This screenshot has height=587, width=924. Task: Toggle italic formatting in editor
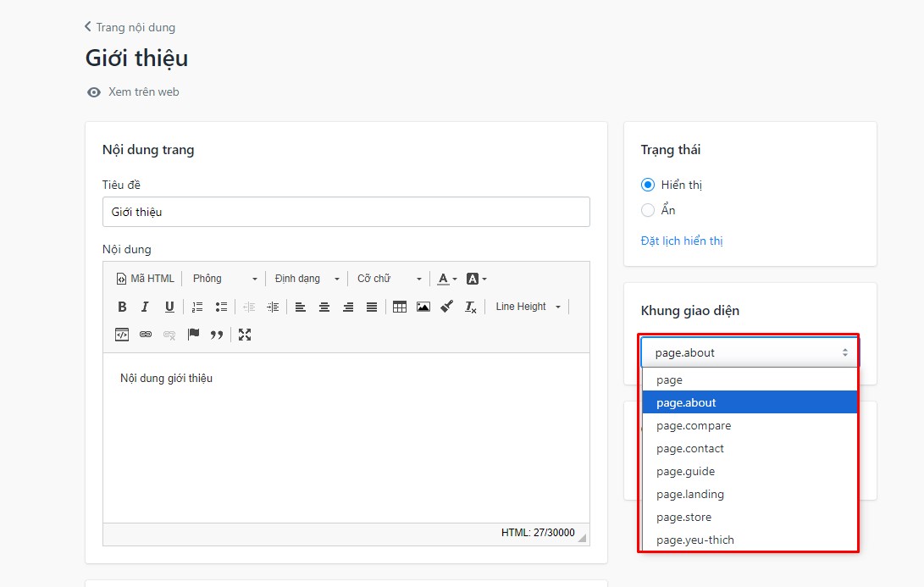[x=145, y=307]
